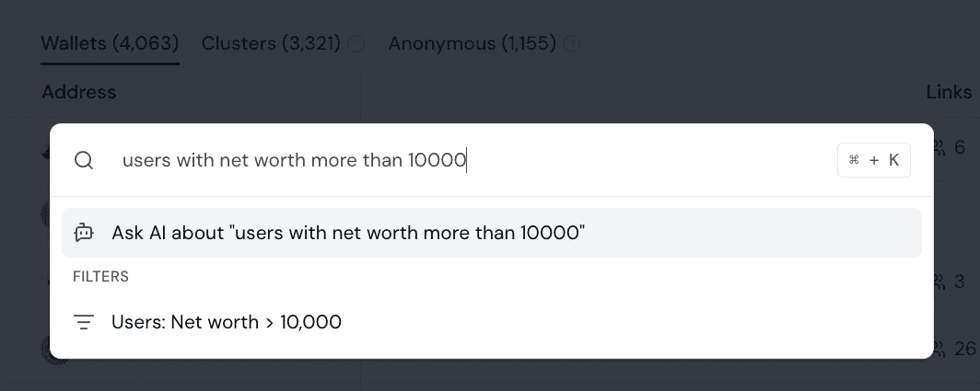
Task: Click the ⌘ symbol in the shortcut hint
Action: coord(854,160)
